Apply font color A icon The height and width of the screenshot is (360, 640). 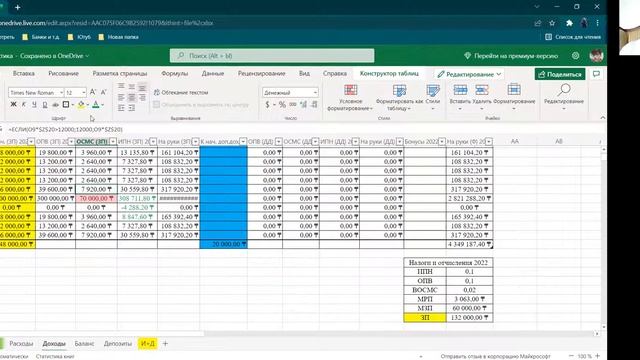click(96, 104)
